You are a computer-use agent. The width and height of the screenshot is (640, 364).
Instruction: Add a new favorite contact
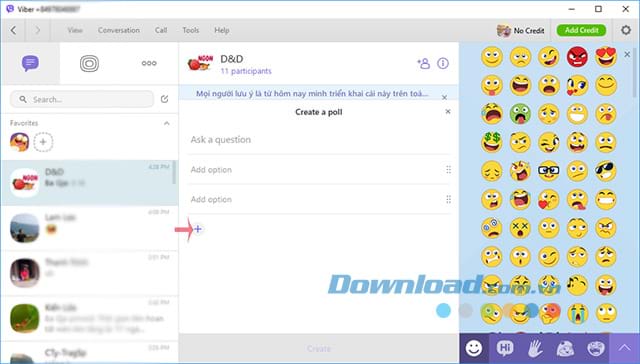click(43, 142)
